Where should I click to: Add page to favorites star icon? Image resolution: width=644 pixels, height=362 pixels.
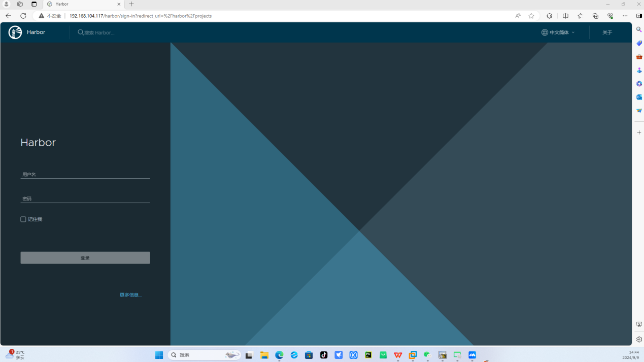[531, 16]
